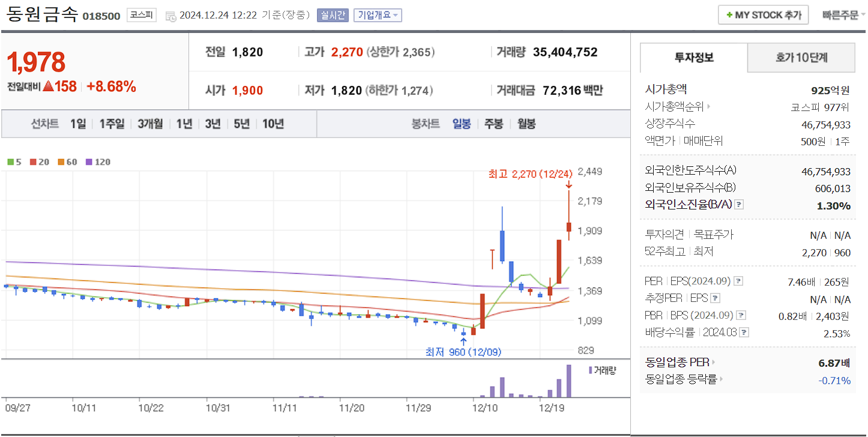Toggle 실시간 real-time price updates

(333, 15)
